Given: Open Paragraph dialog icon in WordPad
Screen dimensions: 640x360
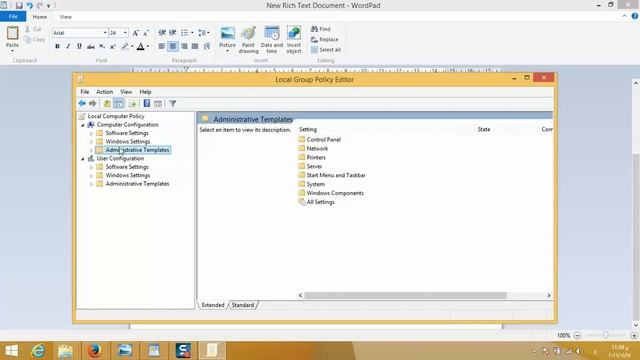Looking at the screenshot, I should pyautogui.click(x=207, y=46).
